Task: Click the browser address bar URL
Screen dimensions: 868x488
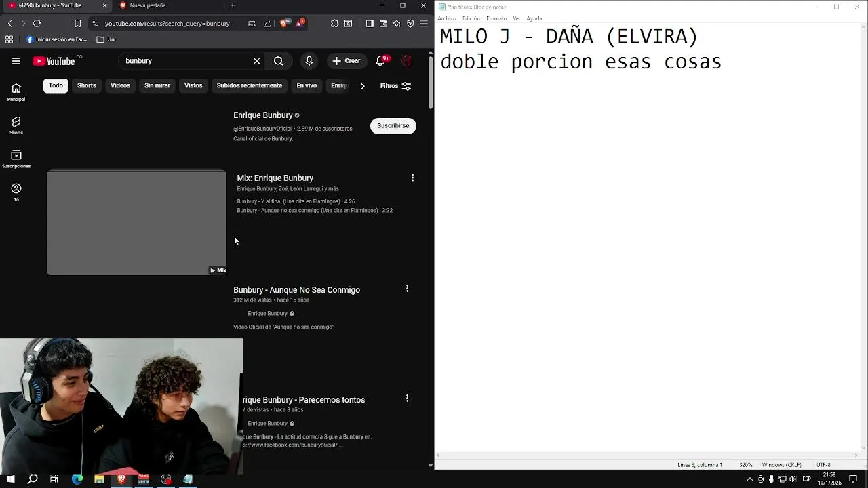Action: (x=167, y=23)
